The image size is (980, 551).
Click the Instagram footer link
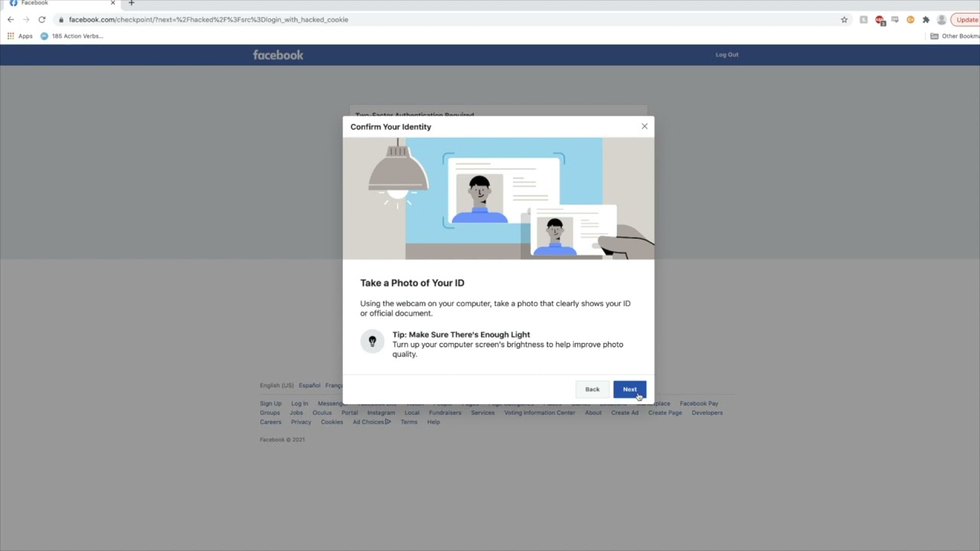[x=381, y=412]
